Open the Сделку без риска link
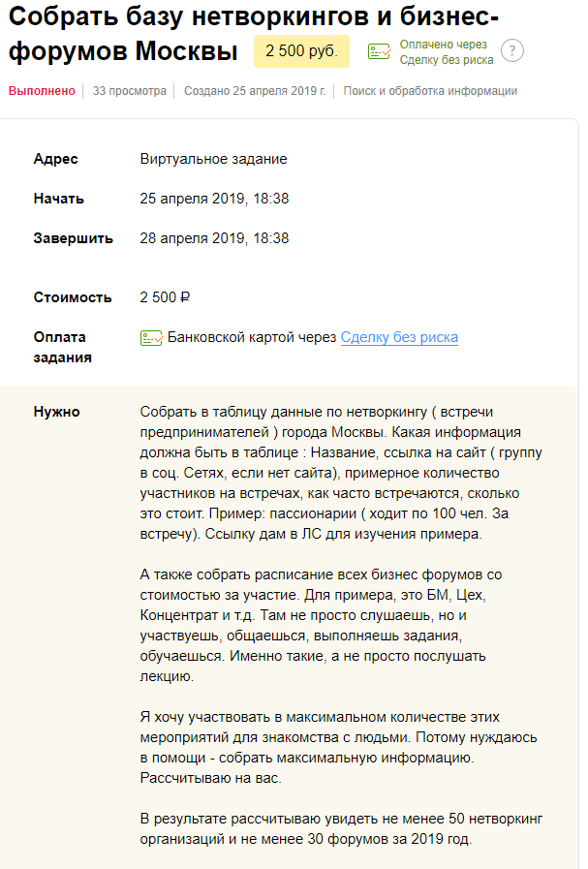Viewport: 588px width, 869px height. [x=399, y=338]
